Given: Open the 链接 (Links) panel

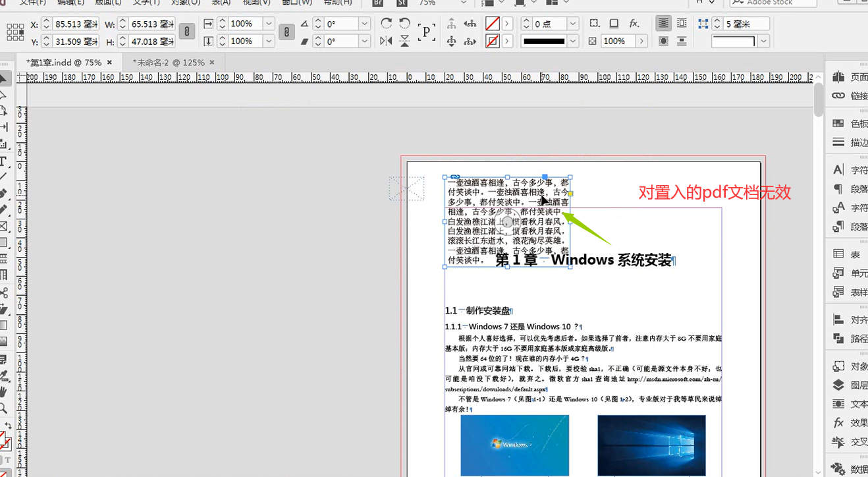Looking at the screenshot, I should click(849, 96).
